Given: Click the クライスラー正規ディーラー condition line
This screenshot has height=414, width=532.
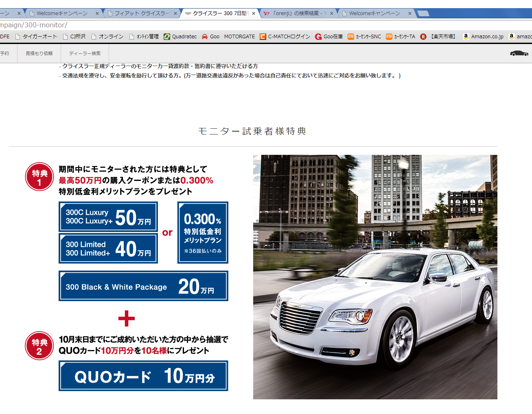Looking at the screenshot, I should click(158, 66).
